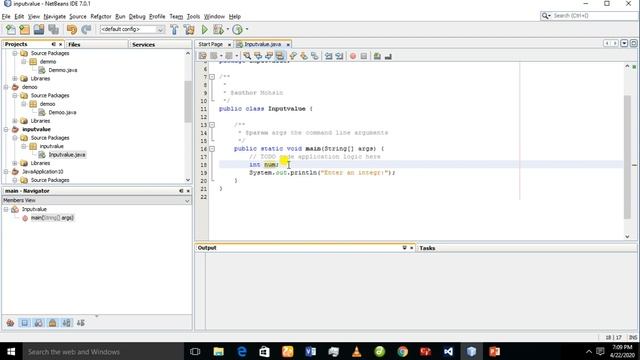
Task: Click the Save All toolbar icon
Action: pyautogui.click(x=53, y=29)
